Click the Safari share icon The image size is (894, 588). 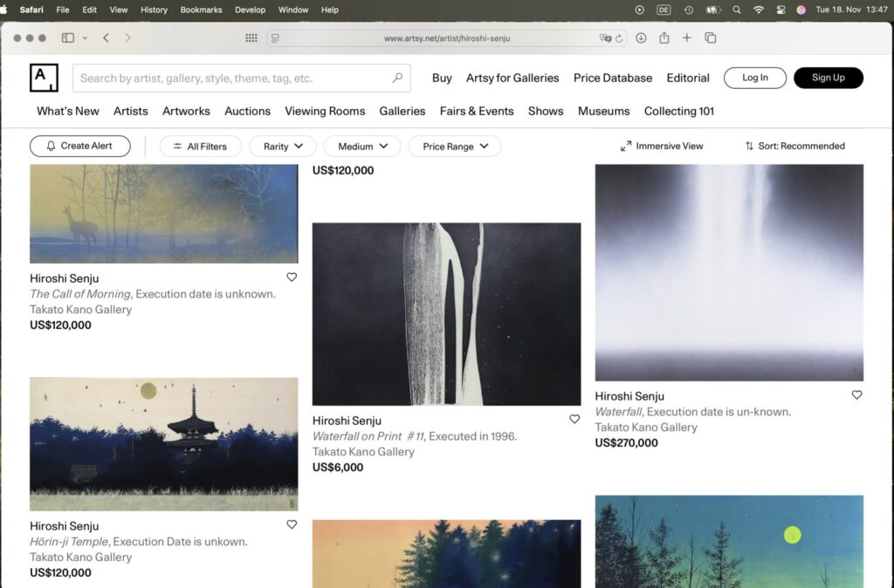[x=664, y=38]
